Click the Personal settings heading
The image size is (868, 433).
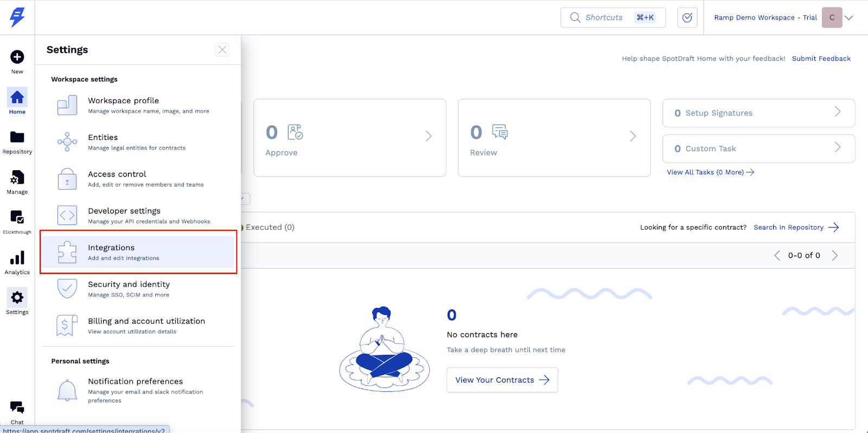coord(80,361)
